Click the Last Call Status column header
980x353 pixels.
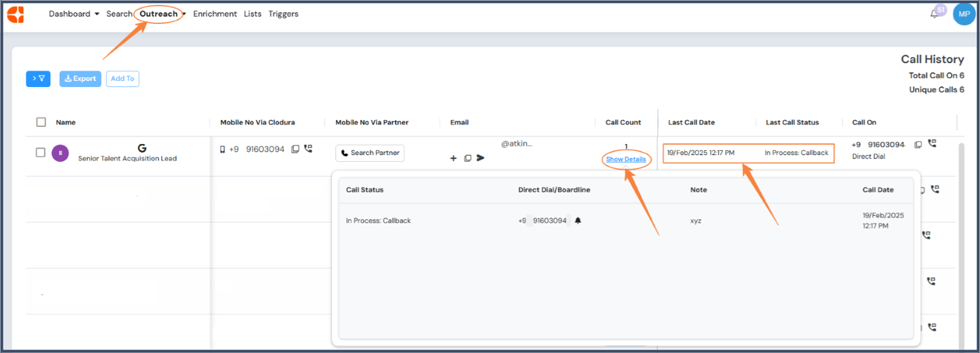pyautogui.click(x=792, y=123)
